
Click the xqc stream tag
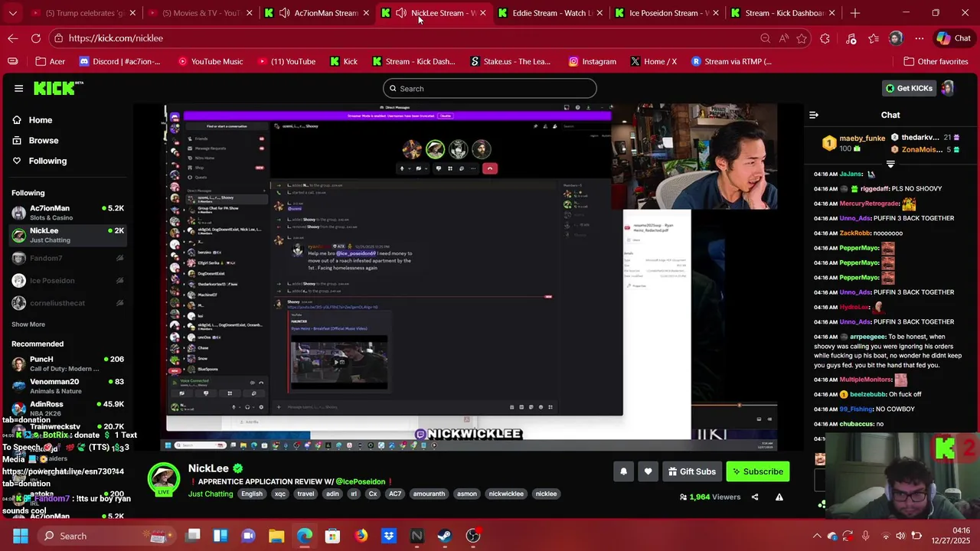(280, 494)
